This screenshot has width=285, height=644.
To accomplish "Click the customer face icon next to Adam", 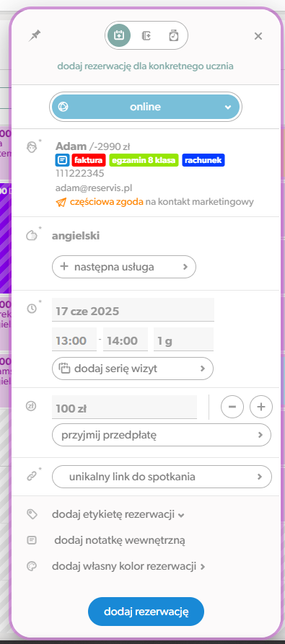I will (x=32, y=147).
